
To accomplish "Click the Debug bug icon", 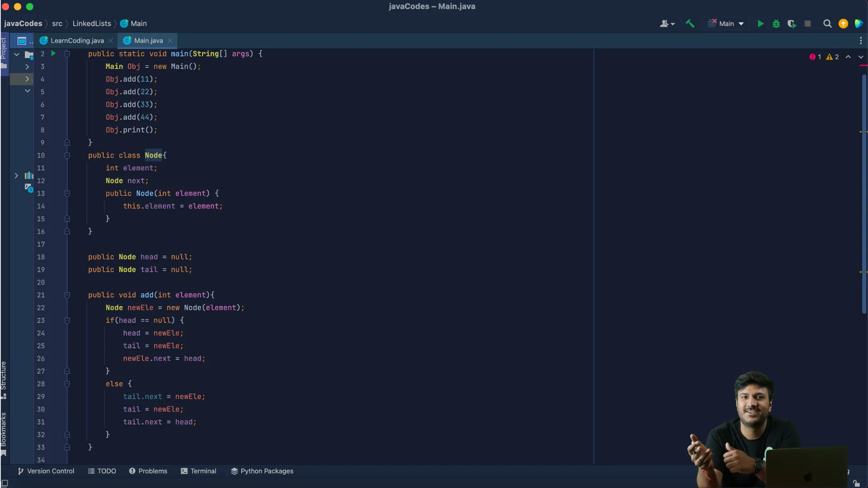I will [776, 23].
